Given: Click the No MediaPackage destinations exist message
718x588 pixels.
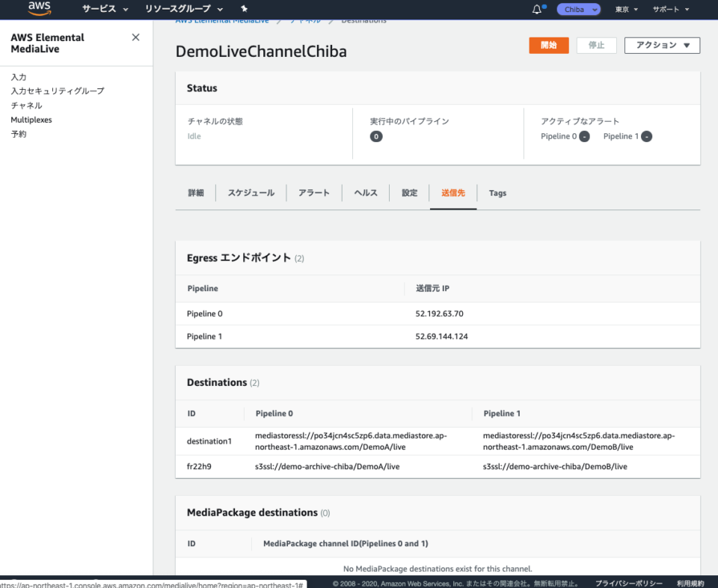Looking at the screenshot, I should 438,569.
